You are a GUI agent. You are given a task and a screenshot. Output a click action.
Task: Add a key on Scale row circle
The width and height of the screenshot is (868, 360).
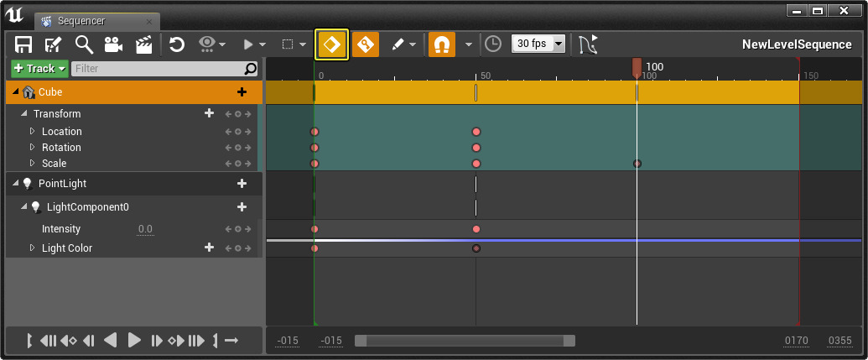click(x=238, y=164)
